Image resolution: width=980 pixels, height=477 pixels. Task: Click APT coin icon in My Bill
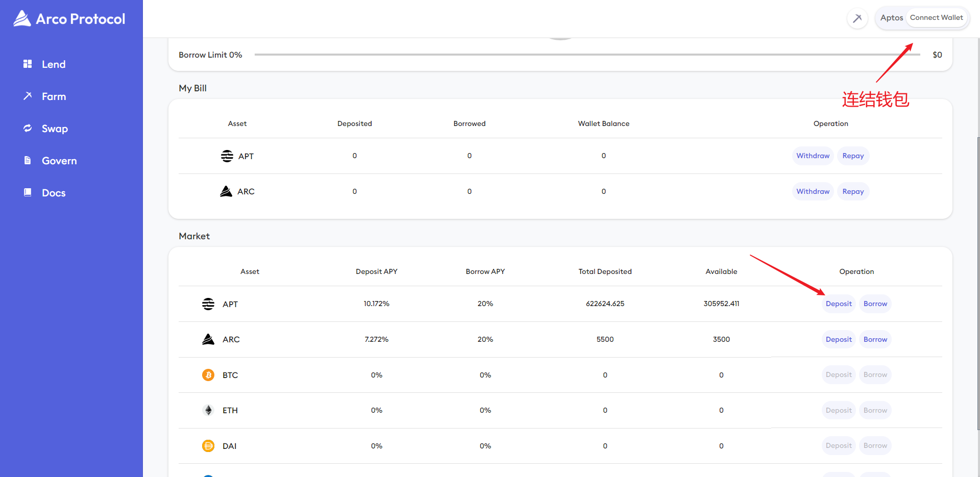227,156
